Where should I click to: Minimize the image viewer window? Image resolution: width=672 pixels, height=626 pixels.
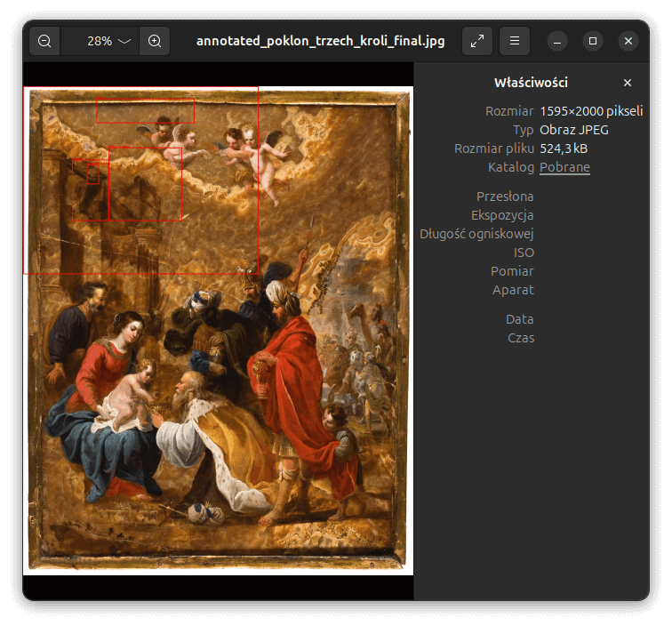[557, 41]
